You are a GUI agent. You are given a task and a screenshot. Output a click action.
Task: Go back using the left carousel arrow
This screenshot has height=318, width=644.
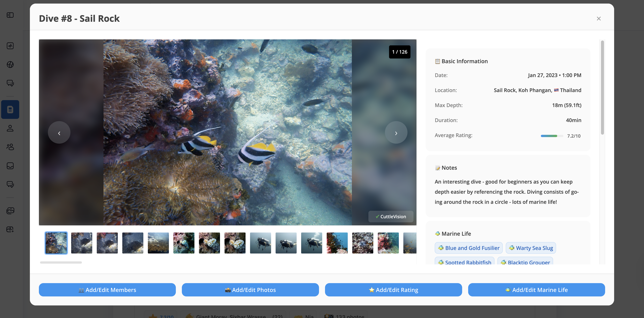click(59, 133)
